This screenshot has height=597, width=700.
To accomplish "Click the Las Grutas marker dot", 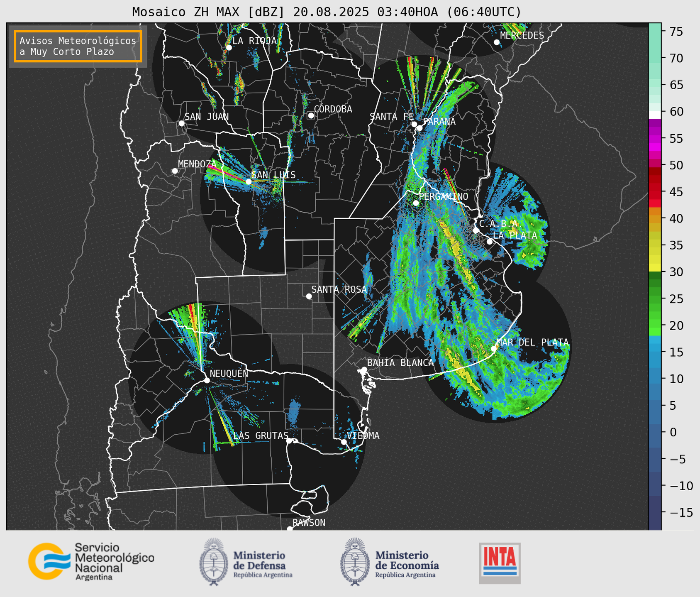I will tap(289, 441).
